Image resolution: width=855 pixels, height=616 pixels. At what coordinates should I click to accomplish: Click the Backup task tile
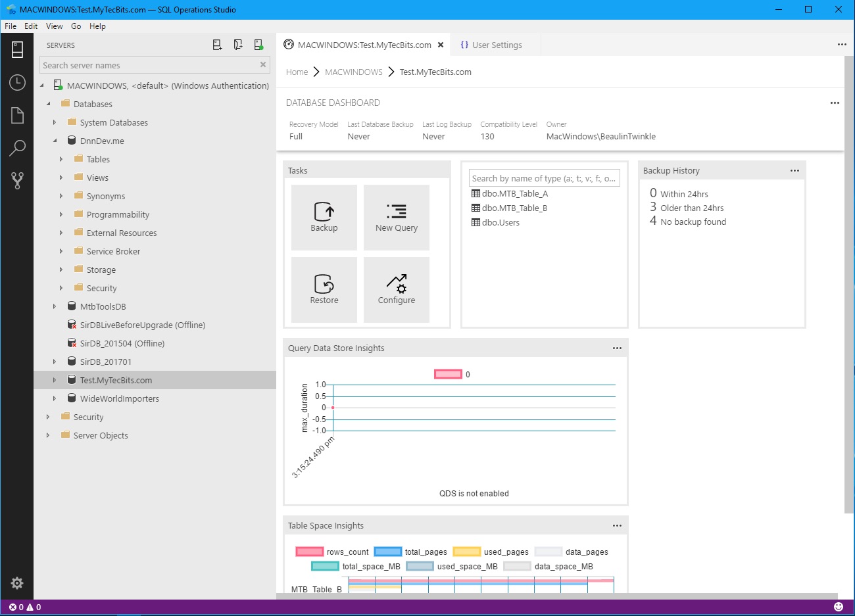pos(324,218)
